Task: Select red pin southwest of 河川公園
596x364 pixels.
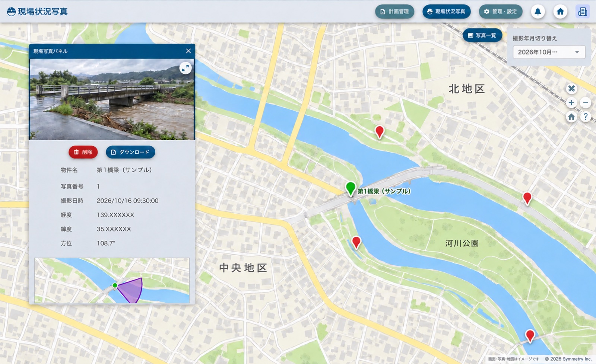Action: pos(356,242)
